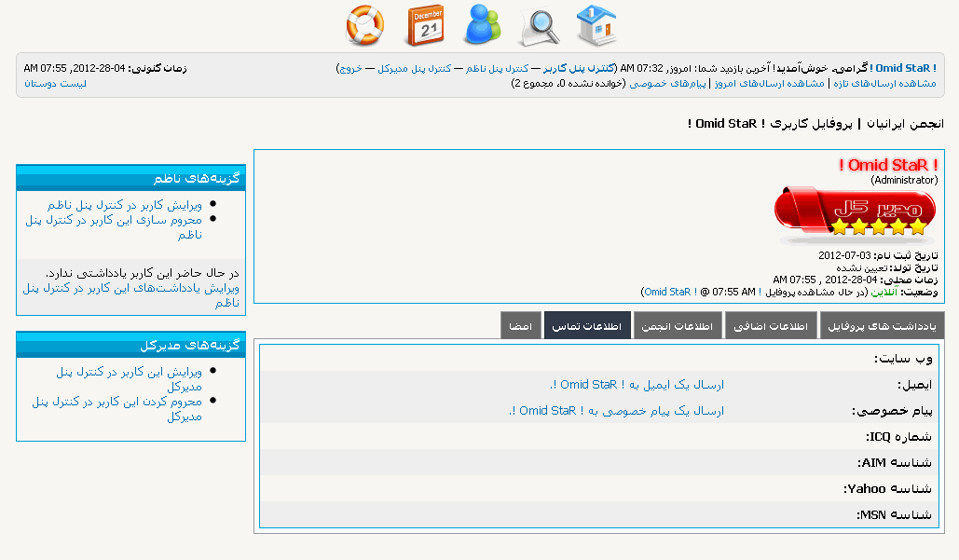Open کنترل پنل مدیرکل link in welcome bar
This screenshot has width=959, height=560.
pyautogui.click(x=415, y=68)
